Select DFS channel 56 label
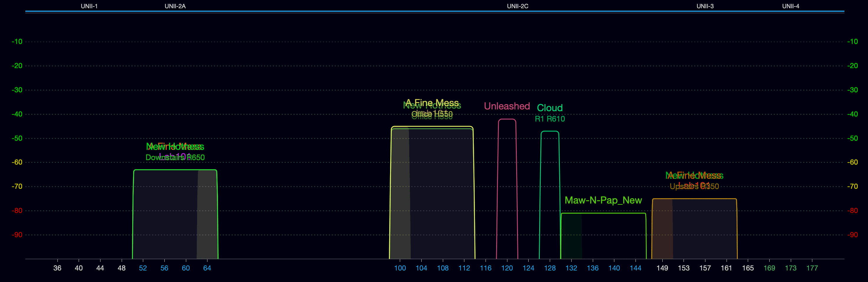 click(164, 268)
